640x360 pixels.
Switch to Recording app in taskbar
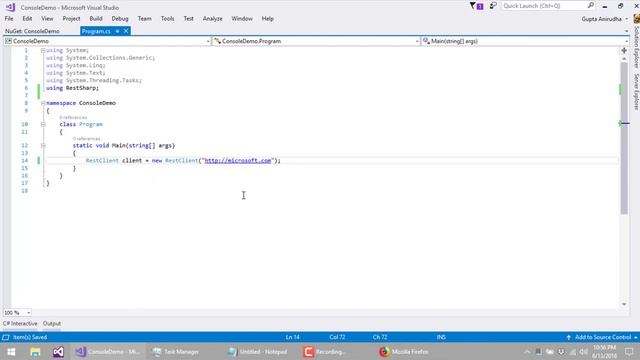pos(325,352)
